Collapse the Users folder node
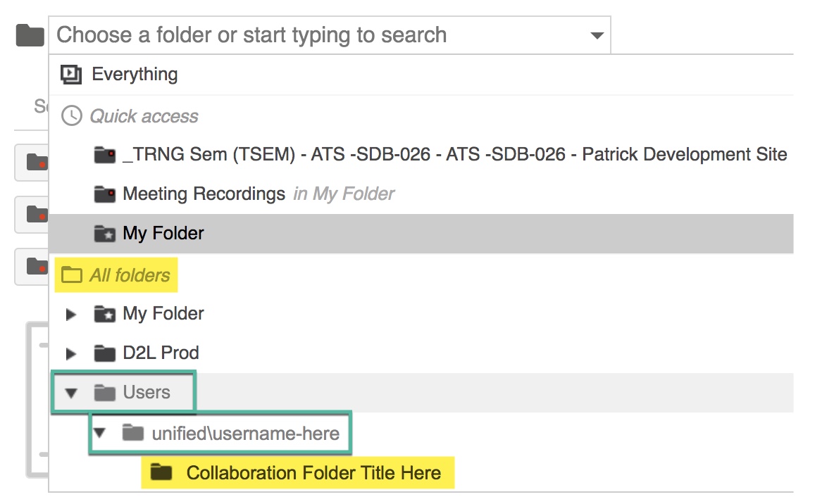The height and width of the screenshot is (504, 827). point(70,393)
